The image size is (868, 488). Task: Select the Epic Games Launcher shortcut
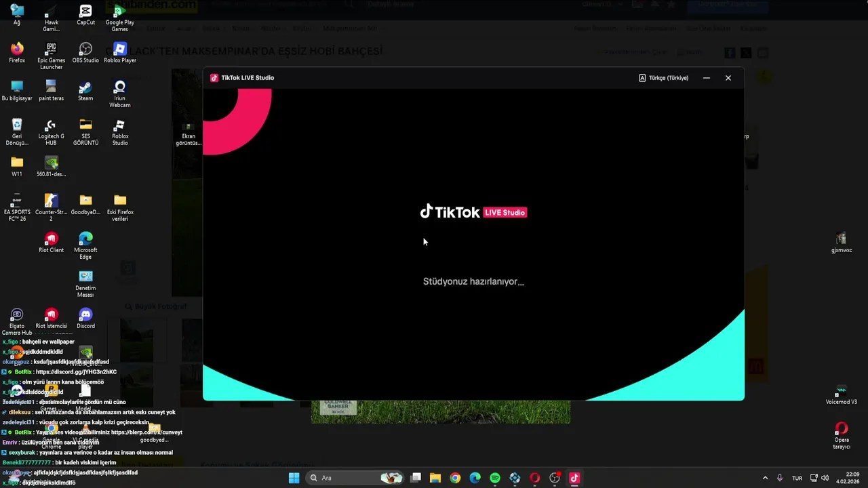52,56
